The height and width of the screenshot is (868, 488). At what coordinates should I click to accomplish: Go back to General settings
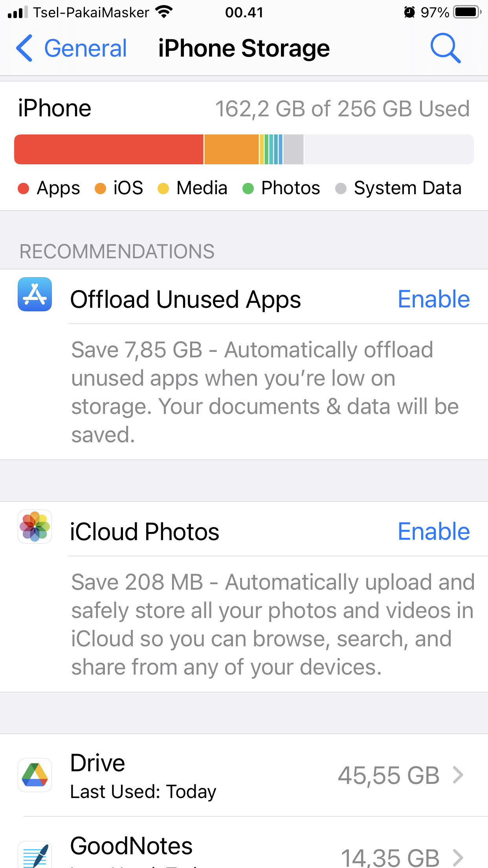[x=85, y=48]
